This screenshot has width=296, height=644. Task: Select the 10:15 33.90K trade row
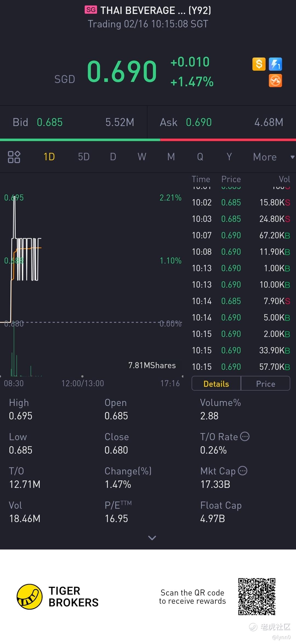click(x=241, y=350)
